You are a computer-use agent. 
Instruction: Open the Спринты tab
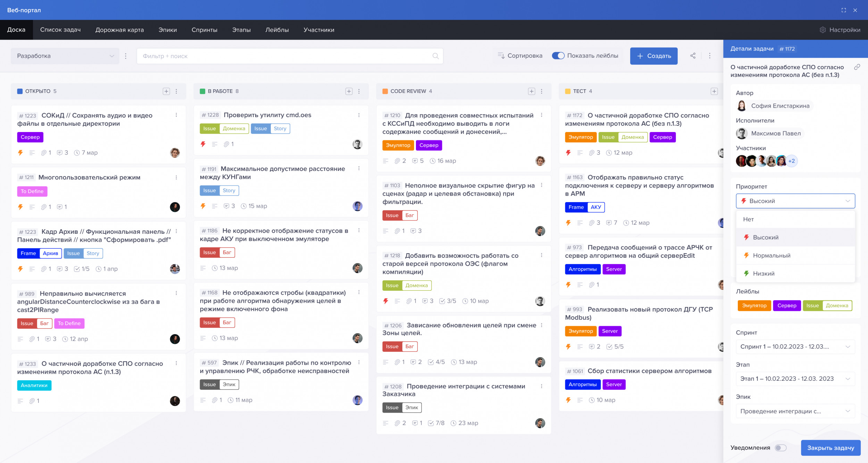pyautogui.click(x=204, y=30)
